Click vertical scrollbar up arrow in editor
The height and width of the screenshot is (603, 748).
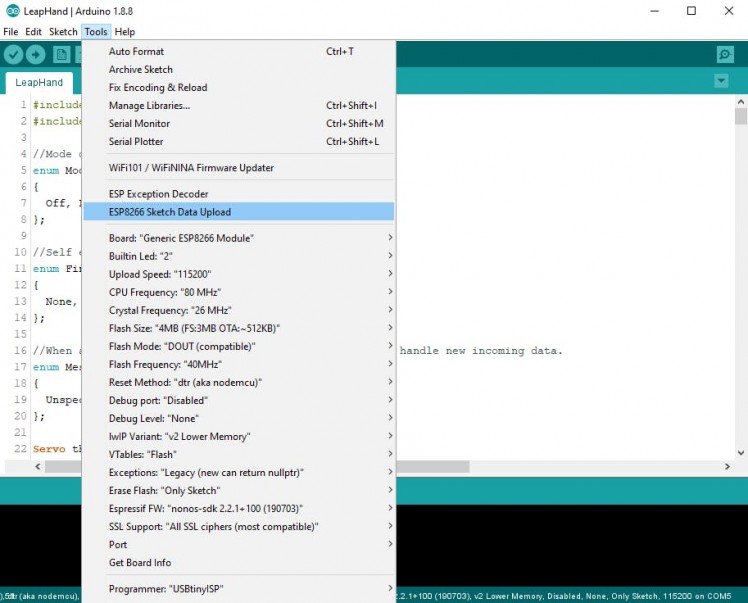(740, 102)
